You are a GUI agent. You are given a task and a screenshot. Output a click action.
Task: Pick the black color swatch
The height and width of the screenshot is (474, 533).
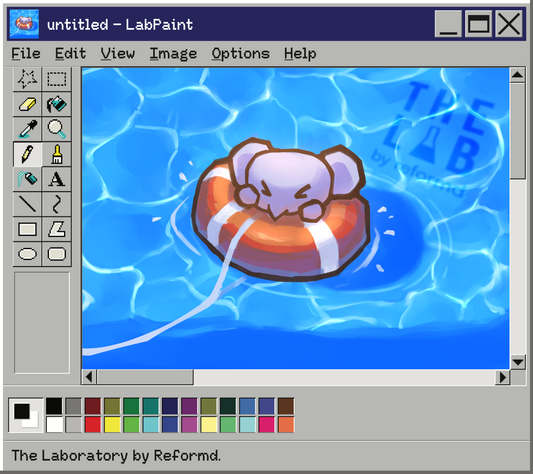(x=54, y=406)
